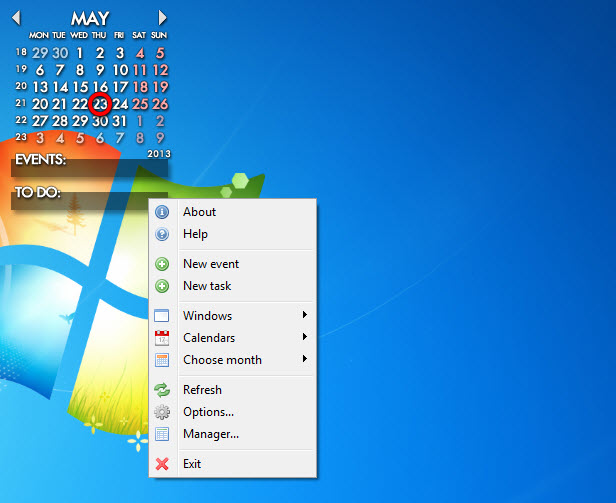Select Saturday the 11 in the calendar
616x503 pixels.
pos(140,70)
